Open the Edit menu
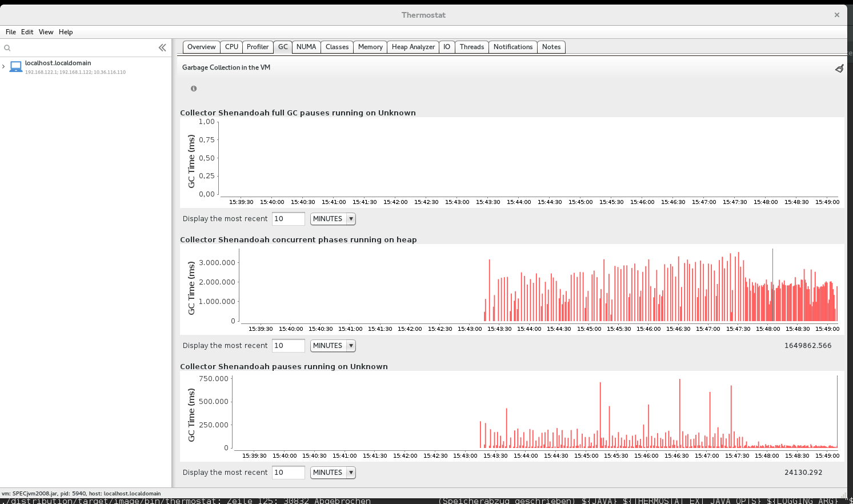853x504 pixels. 27,32
